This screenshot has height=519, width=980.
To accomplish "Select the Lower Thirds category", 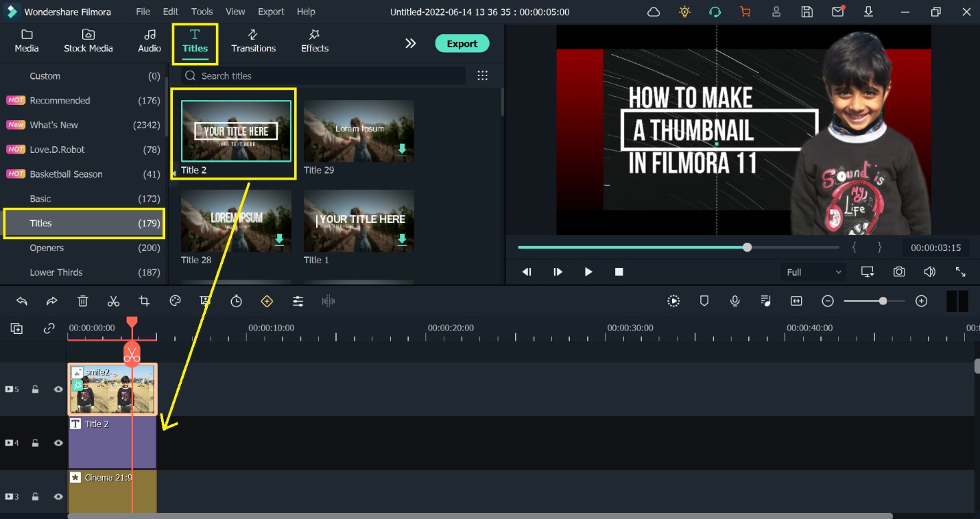I will [82, 272].
